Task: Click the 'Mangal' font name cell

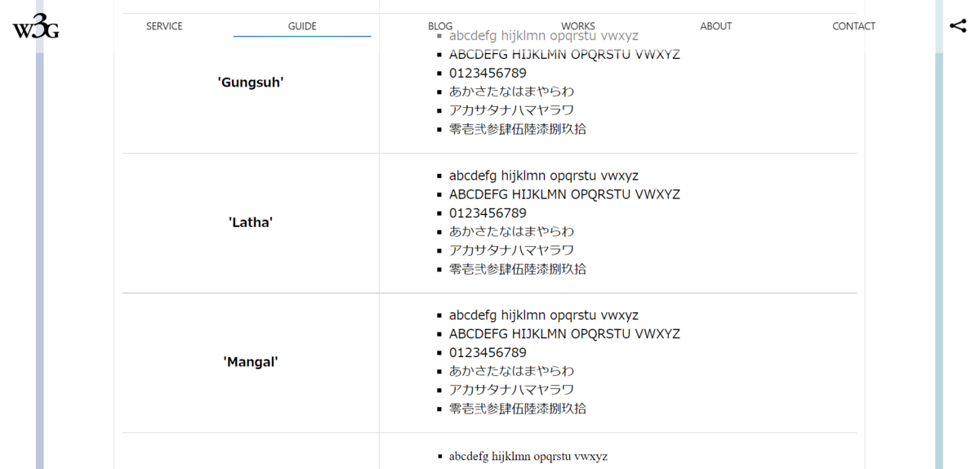Action: [x=251, y=362]
